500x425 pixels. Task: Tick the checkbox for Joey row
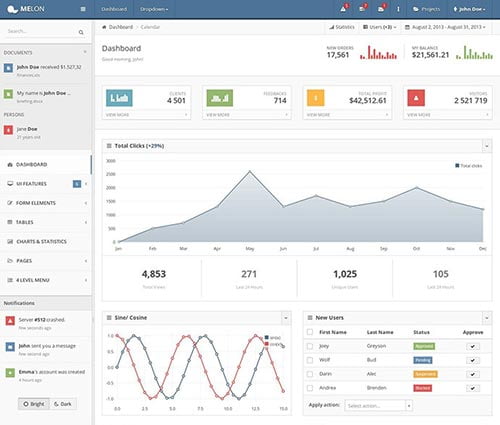click(310, 346)
